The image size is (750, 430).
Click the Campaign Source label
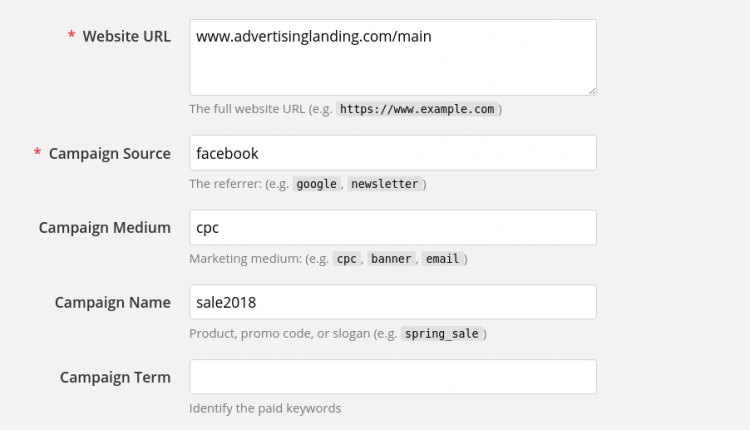pos(110,154)
